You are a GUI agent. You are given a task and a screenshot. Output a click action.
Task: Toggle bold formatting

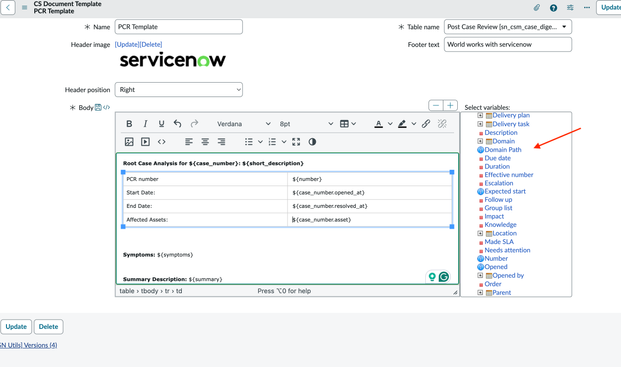point(129,124)
